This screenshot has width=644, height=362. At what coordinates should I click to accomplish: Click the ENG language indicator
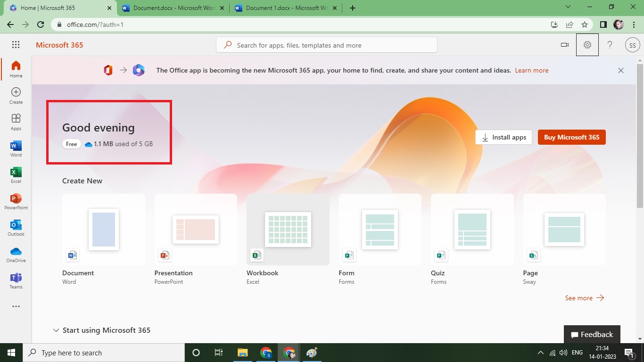coord(577,353)
